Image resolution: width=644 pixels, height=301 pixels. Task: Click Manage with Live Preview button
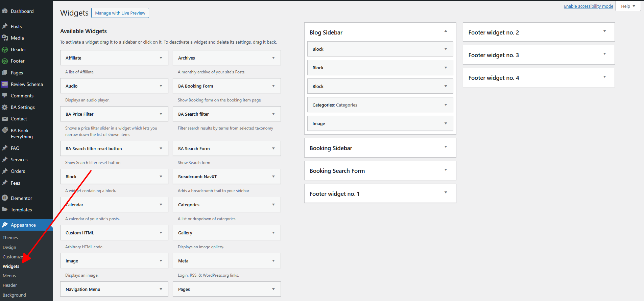(120, 13)
